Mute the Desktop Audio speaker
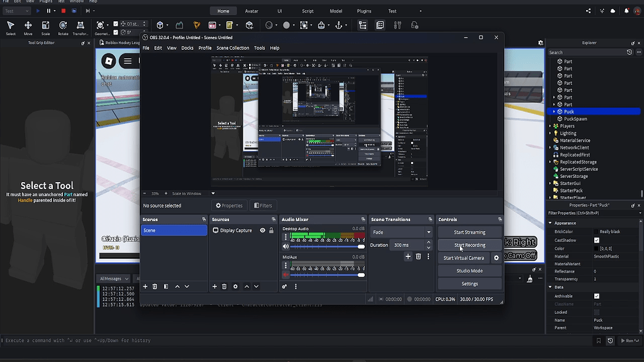The image size is (644, 362). [286, 246]
